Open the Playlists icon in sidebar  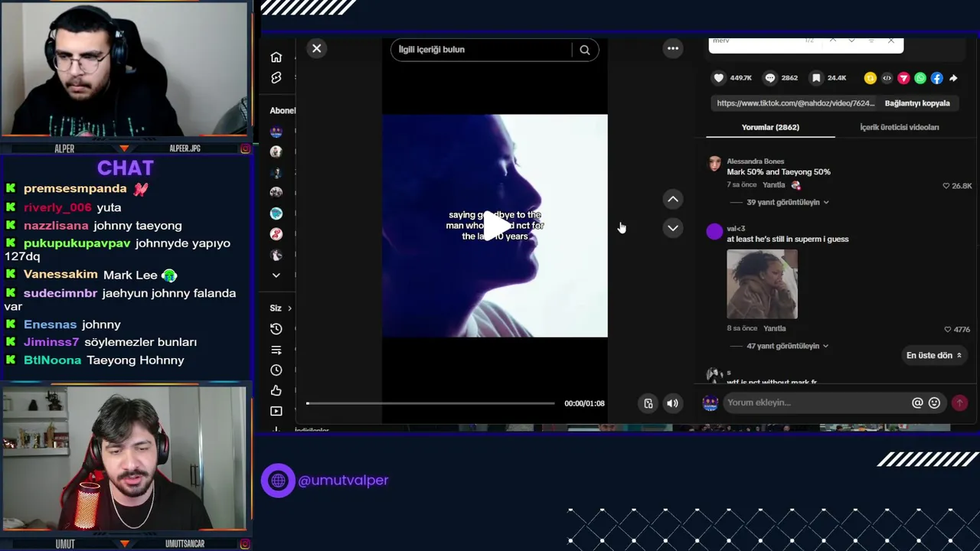pos(276,350)
